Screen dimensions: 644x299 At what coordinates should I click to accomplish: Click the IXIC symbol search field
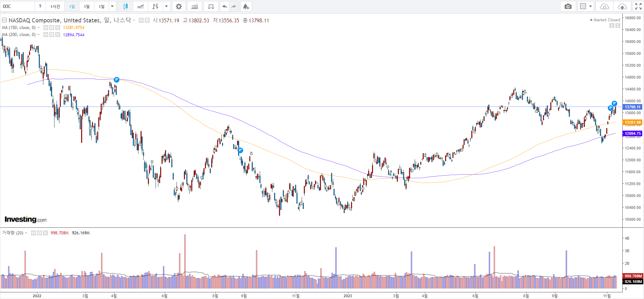click(17, 6)
